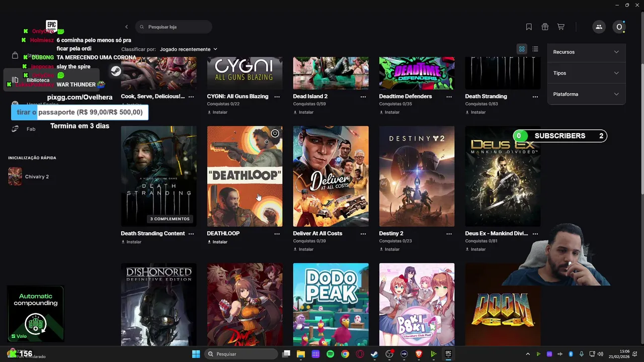This screenshot has height=362, width=644.
Task: Open the wishlist bookmark icon
Action: 529,27
